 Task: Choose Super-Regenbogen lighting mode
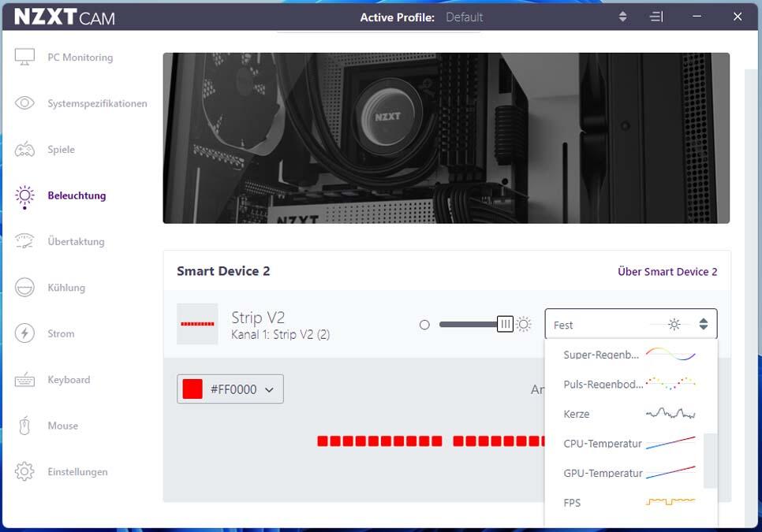(x=631, y=355)
